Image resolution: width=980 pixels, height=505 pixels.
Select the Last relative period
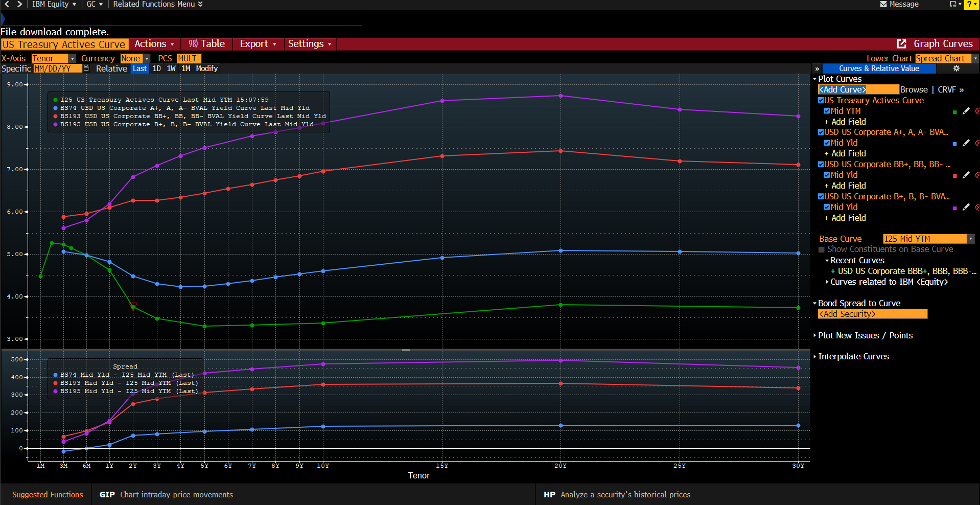[139, 68]
